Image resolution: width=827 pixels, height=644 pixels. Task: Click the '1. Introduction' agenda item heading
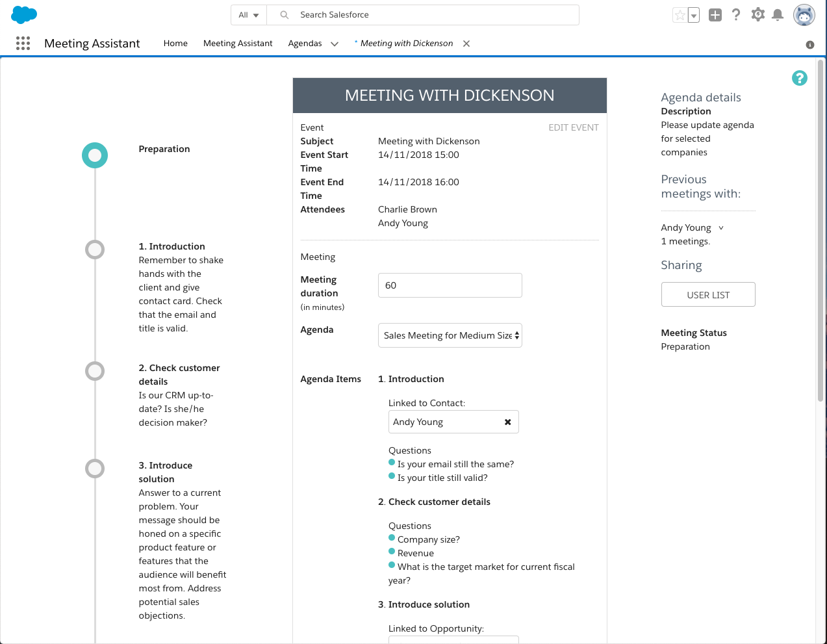point(411,379)
